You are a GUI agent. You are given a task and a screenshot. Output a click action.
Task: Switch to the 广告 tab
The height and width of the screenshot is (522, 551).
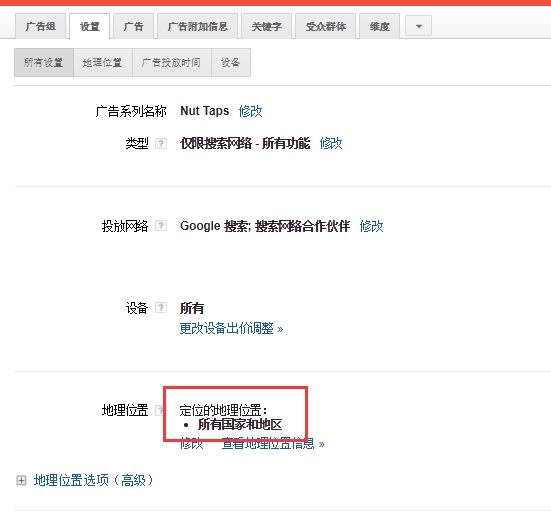(x=134, y=26)
